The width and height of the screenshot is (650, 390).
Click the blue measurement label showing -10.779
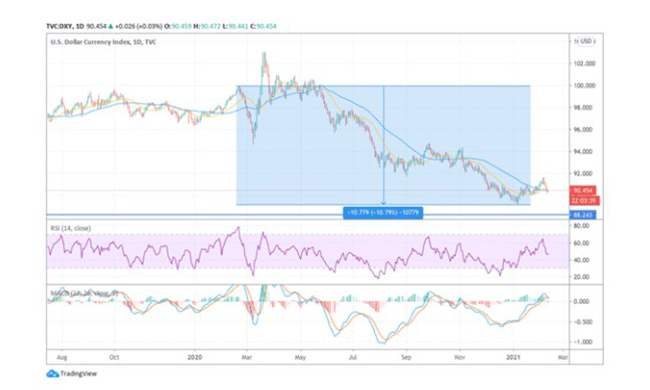(x=383, y=213)
